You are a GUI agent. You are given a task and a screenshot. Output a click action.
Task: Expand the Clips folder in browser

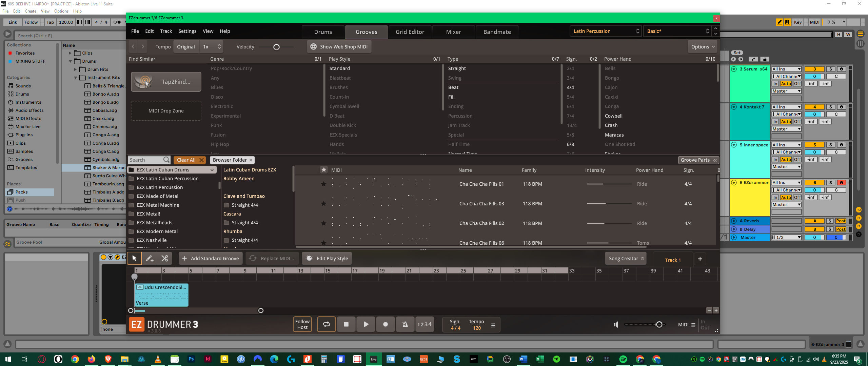point(70,53)
